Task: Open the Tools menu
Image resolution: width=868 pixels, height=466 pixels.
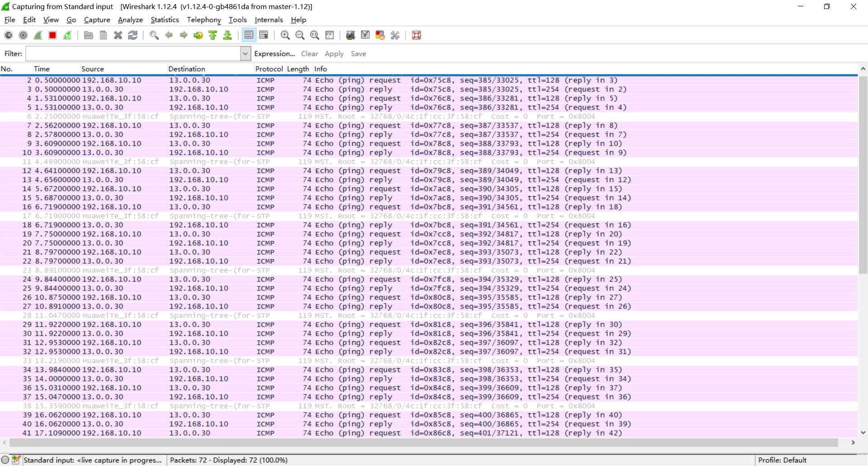Action: (238, 20)
